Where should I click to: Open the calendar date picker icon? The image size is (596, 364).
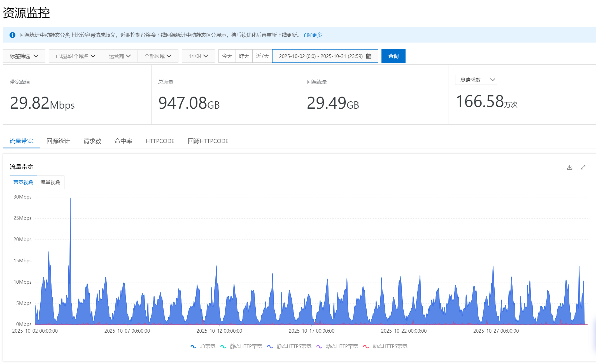point(369,56)
